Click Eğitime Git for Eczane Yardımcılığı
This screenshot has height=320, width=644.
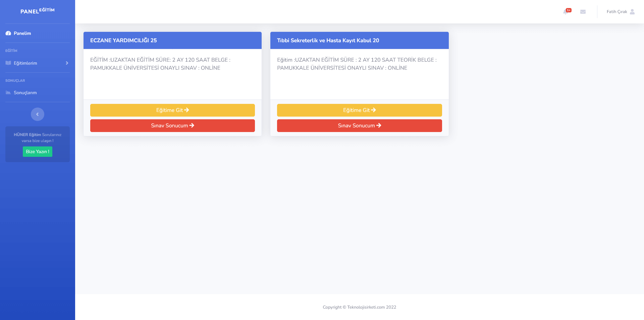(172, 110)
